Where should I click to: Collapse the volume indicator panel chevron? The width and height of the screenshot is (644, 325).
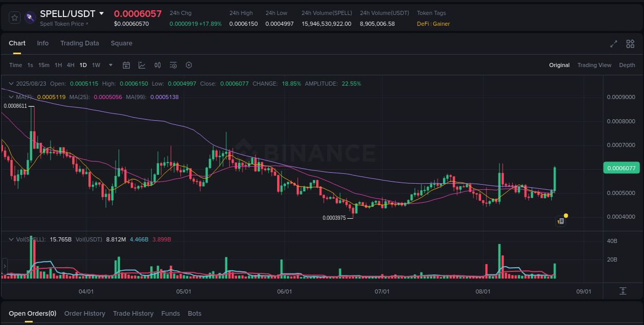[x=11, y=239]
